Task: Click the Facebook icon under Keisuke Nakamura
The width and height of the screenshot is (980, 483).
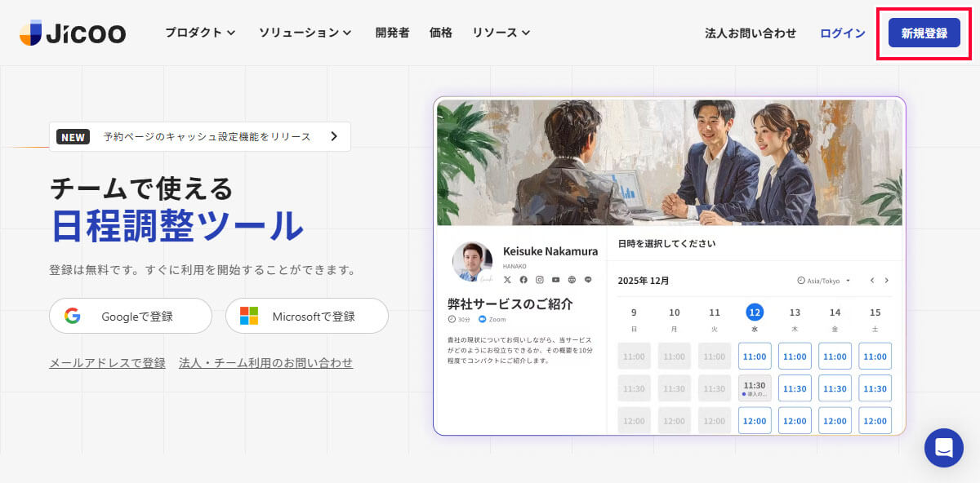Action: (523, 280)
